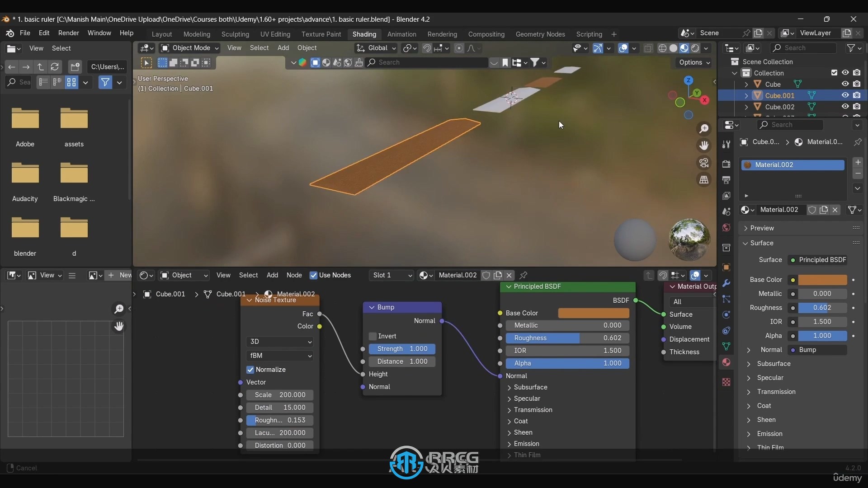The image size is (868, 488).
Task: Toggle visibility of Cube.002 in outliner
Action: coord(844,107)
